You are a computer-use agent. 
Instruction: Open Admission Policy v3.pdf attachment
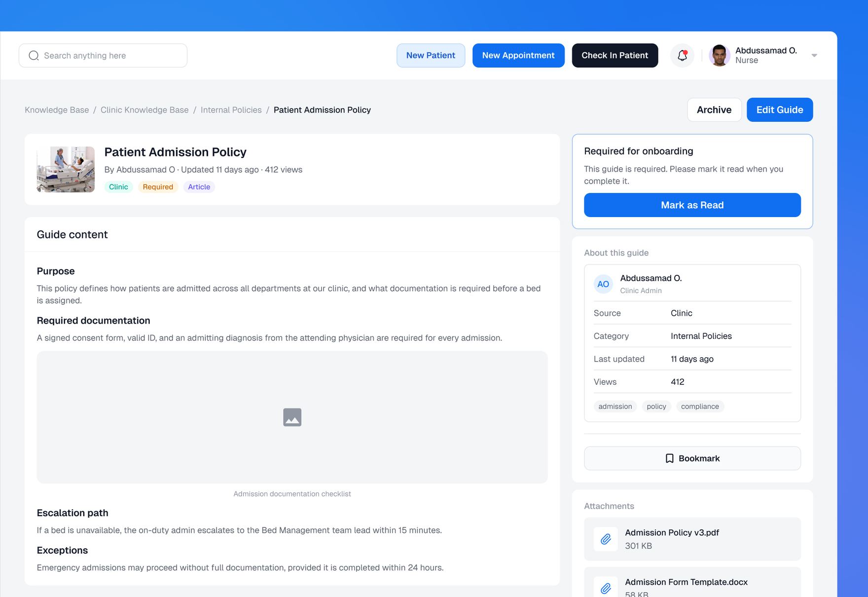point(692,539)
